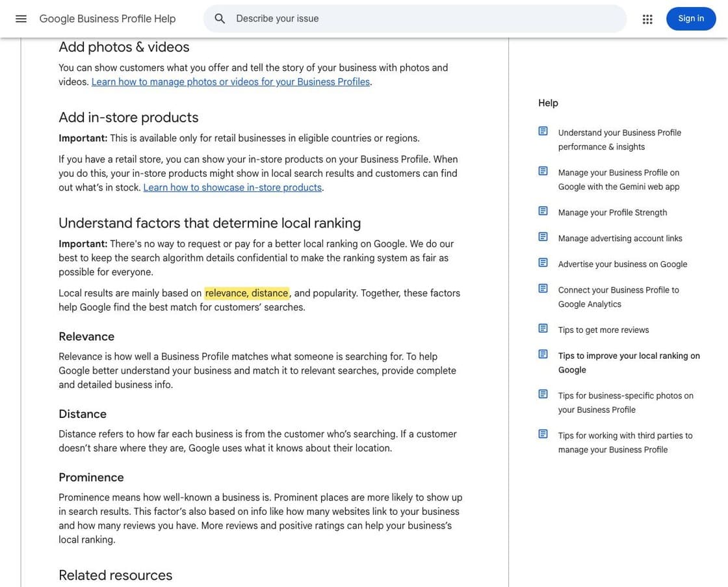Click article icon beside Advertise your business on Google
This screenshot has height=587, width=728.
click(x=543, y=263)
